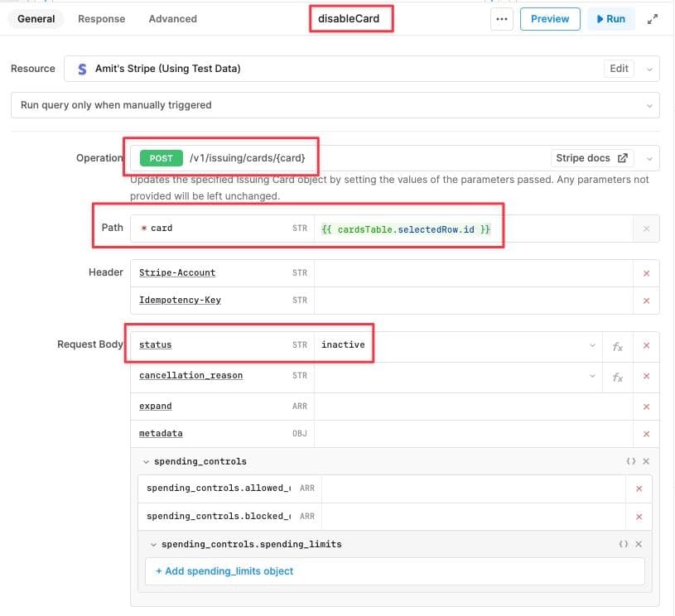Open the more options menu
Viewport: 675px width, 616px height.
click(x=502, y=18)
